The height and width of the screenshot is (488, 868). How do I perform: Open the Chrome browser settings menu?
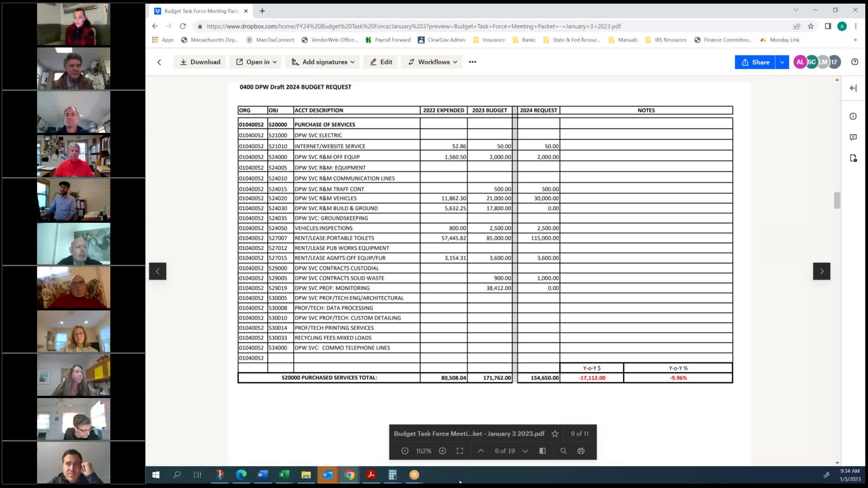(x=856, y=26)
